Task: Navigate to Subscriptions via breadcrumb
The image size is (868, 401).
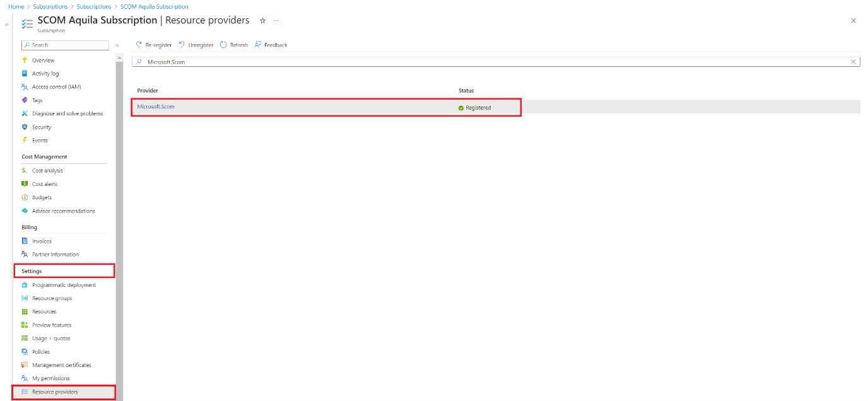Action: tap(50, 6)
